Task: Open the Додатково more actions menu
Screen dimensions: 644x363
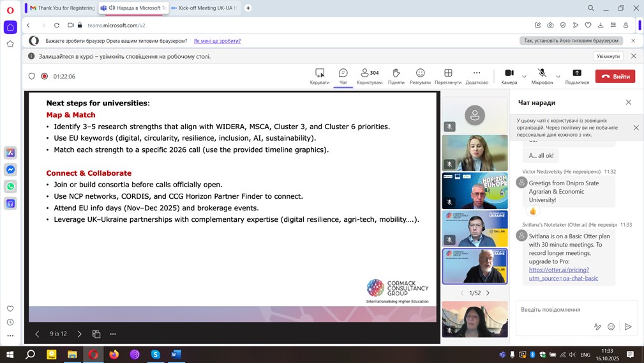Action: (476, 73)
